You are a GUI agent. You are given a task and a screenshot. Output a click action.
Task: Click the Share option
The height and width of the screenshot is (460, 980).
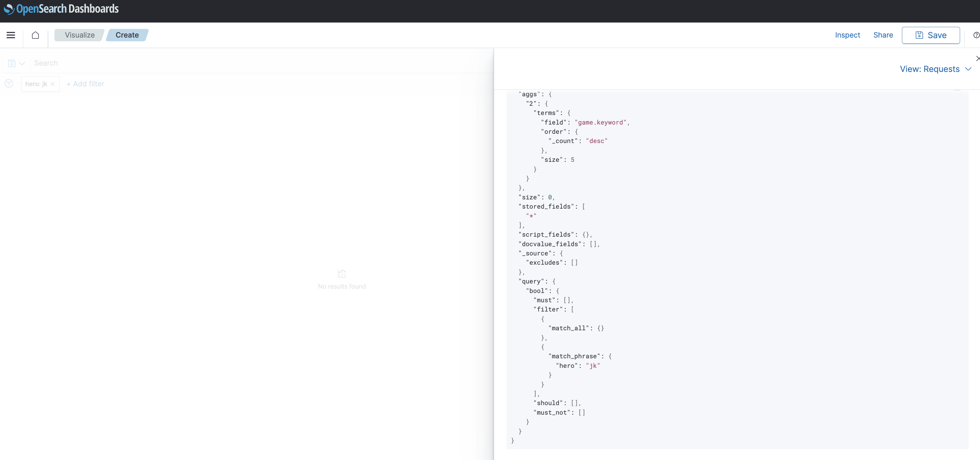click(x=883, y=35)
